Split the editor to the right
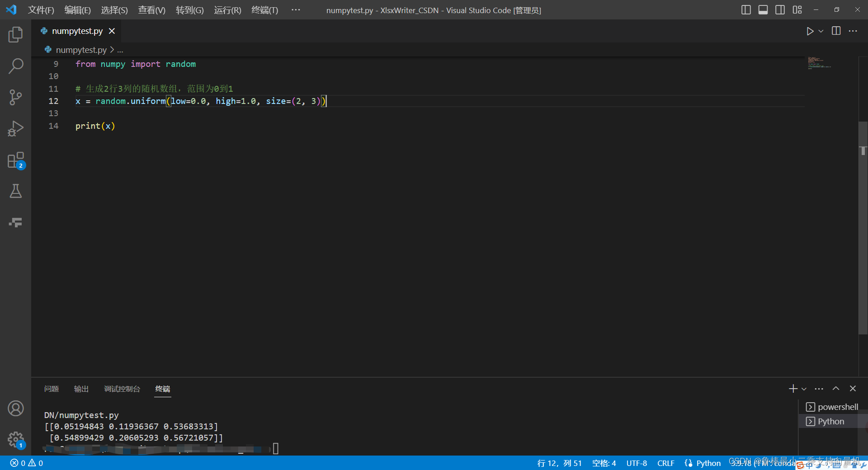868x470 pixels. pos(836,31)
